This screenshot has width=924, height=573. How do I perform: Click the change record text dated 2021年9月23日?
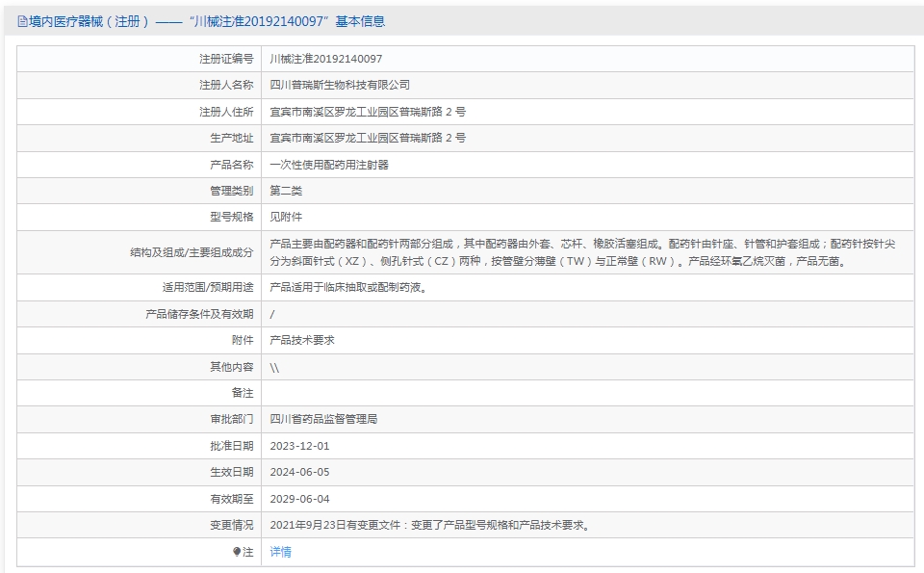click(x=429, y=525)
